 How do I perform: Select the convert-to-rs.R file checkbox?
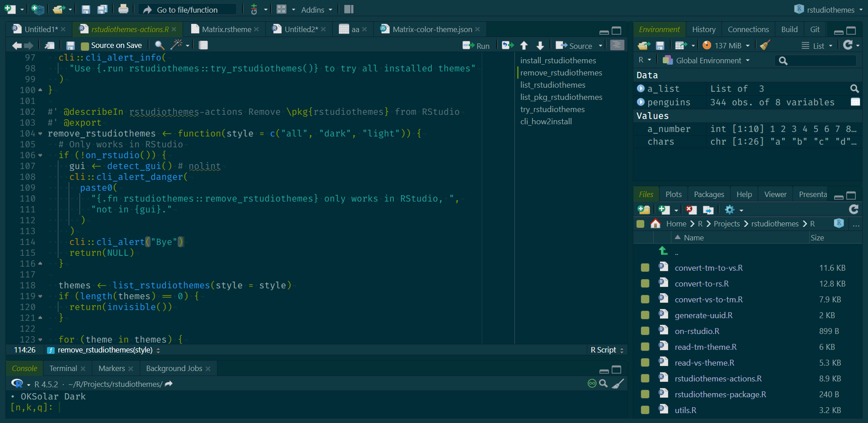tap(645, 283)
